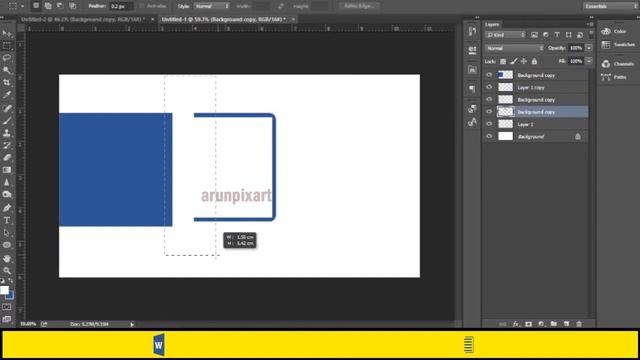640x360 pixels.
Task: Select the Quick Selection tool
Action: coord(7,70)
